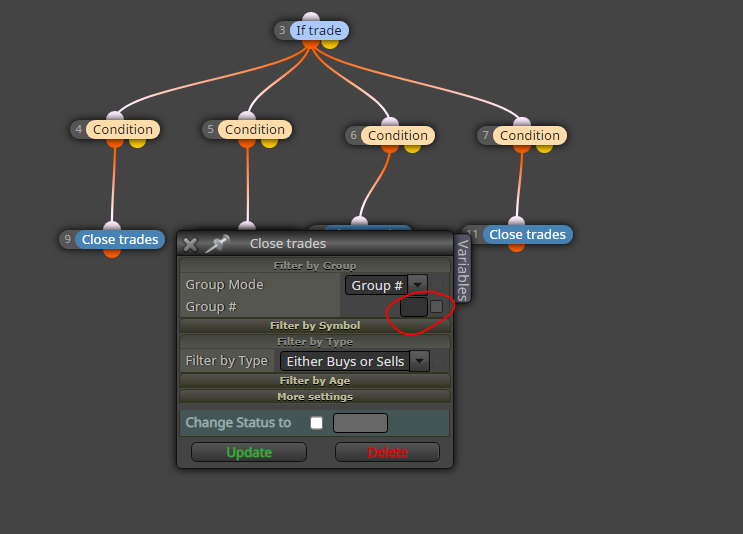Click orange output connector of If trade
The width and height of the screenshot is (743, 534).
[310, 44]
